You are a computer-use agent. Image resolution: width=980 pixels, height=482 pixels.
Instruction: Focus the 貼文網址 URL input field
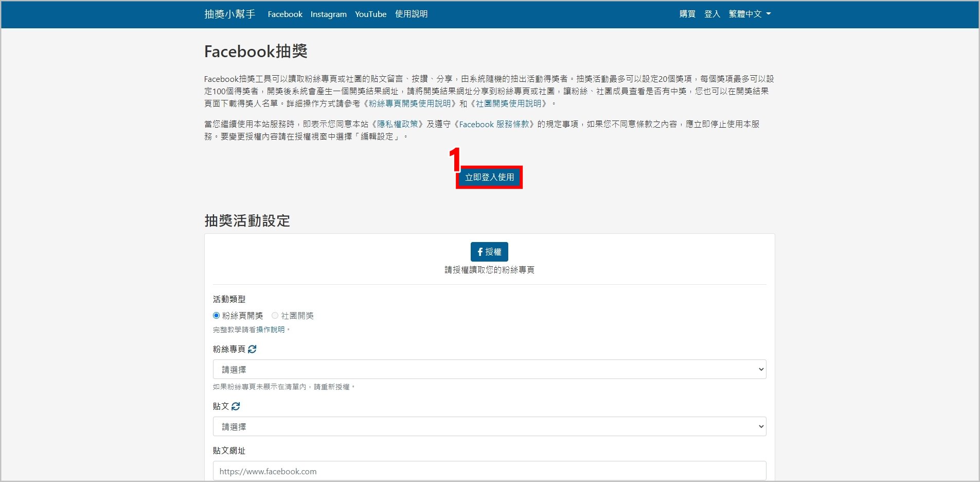tap(489, 471)
